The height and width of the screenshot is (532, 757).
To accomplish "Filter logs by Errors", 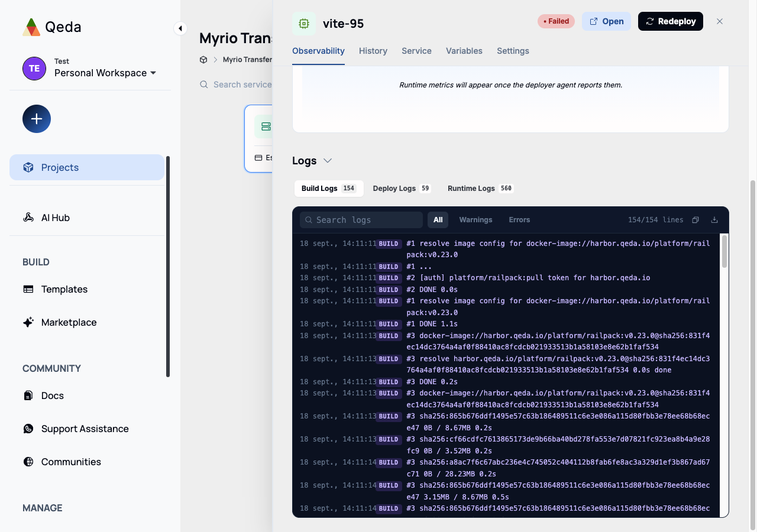I will click(x=519, y=220).
